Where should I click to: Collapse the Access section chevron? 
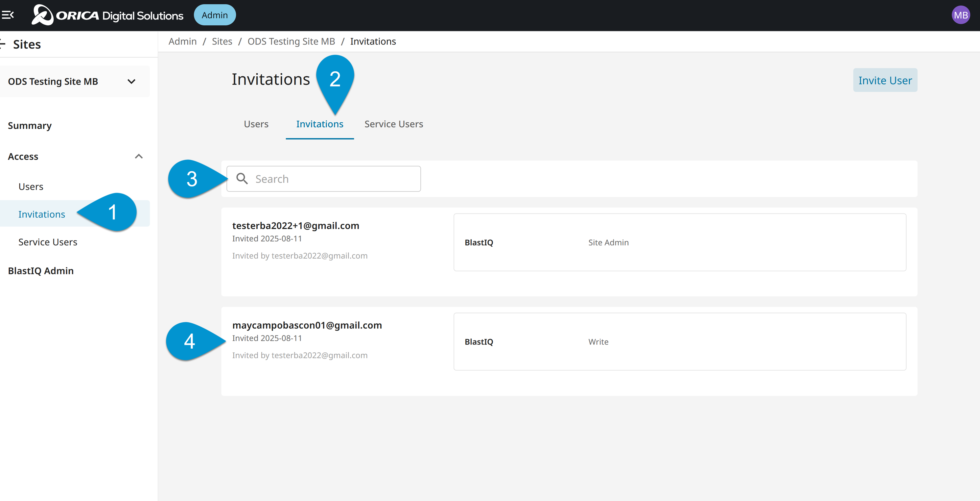tap(139, 157)
